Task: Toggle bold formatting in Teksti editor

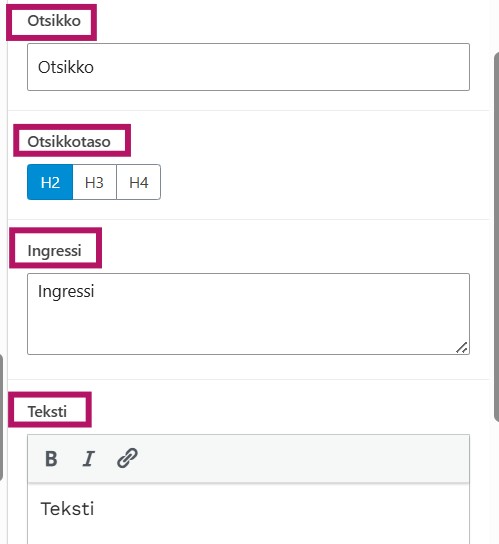Action: pos(51,459)
